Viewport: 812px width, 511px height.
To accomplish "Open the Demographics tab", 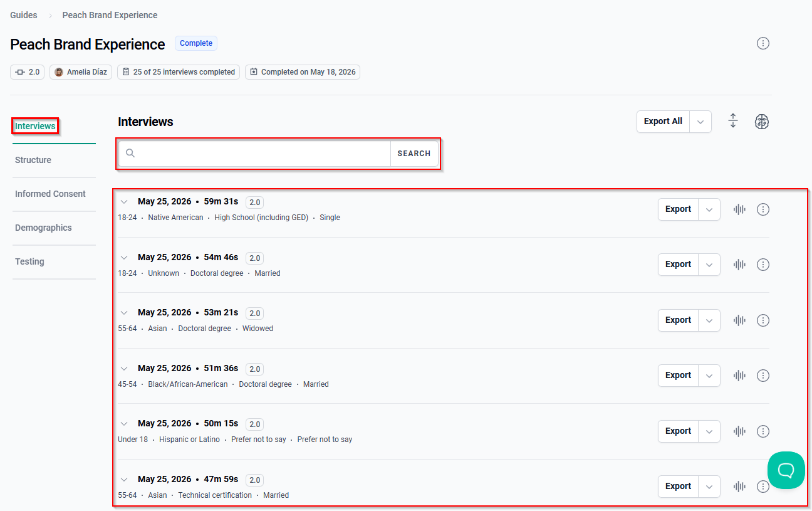I will pyautogui.click(x=43, y=228).
